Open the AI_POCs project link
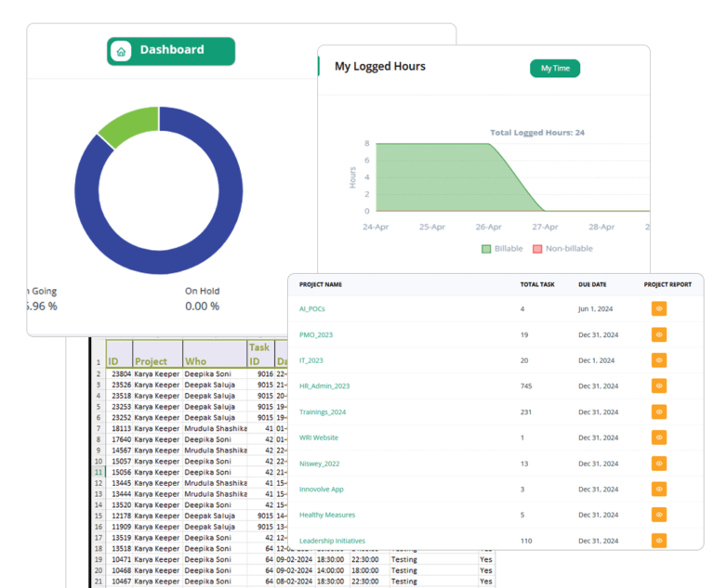This screenshot has width=714, height=588. pos(312,308)
